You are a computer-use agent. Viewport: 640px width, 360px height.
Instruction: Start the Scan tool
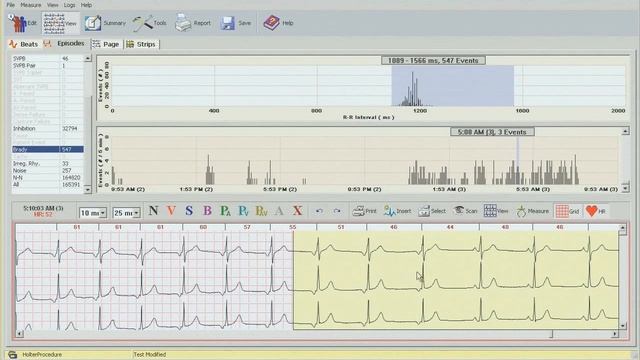(x=465, y=211)
